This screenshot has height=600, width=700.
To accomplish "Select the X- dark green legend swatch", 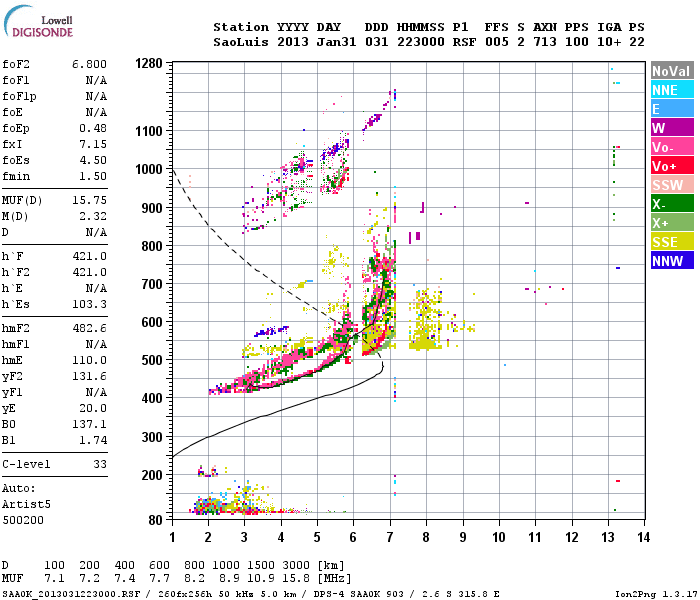I will (x=672, y=204).
